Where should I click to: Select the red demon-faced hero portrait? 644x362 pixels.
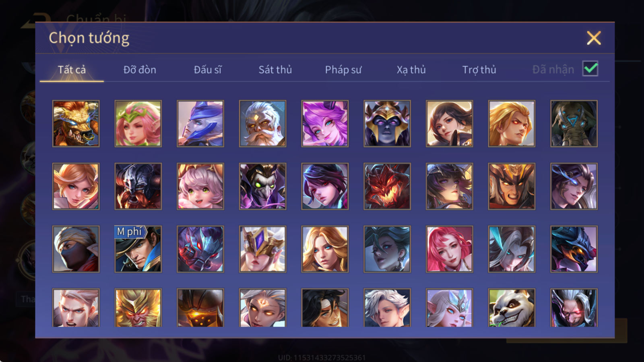coord(387,186)
